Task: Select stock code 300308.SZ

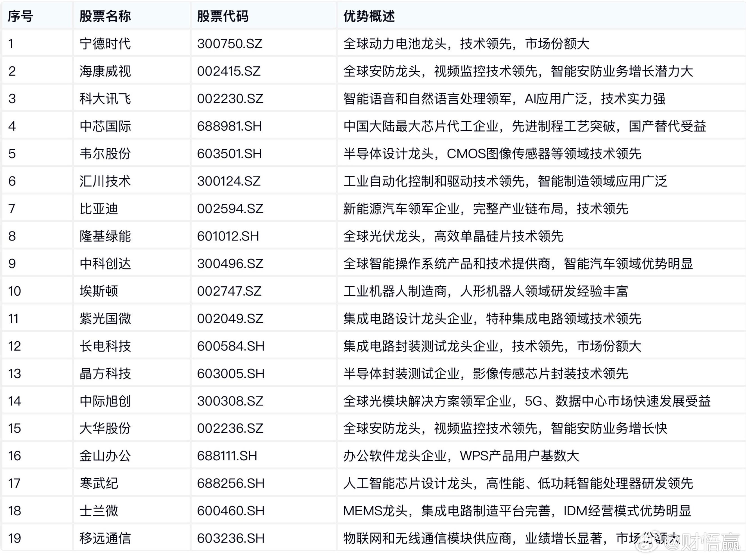Action: tap(230, 401)
